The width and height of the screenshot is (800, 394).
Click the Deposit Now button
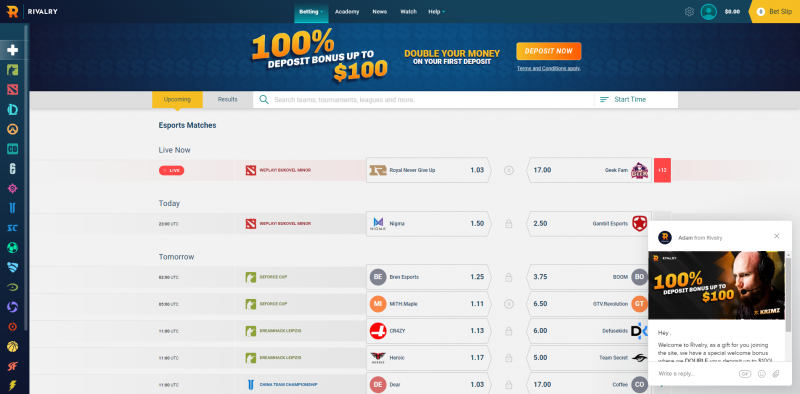pos(548,51)
